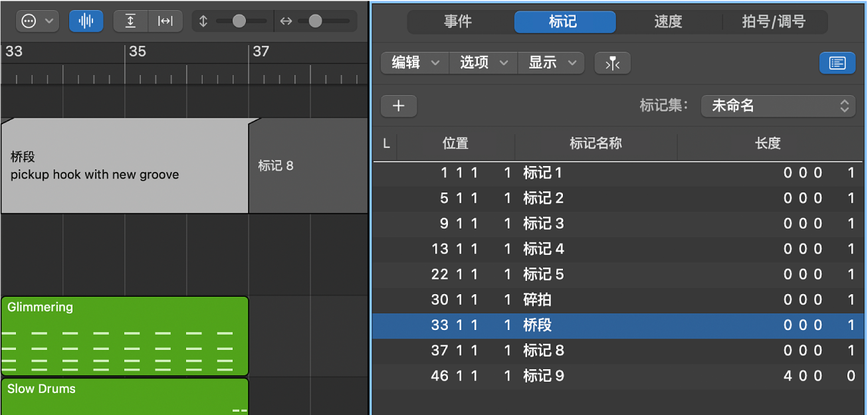Open the circled ellipsis options menu
Image resolution: width=868 pixels, height=415 pixels.
37,21
